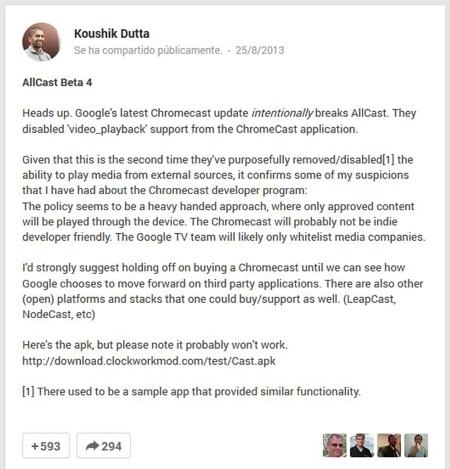Click the italic word 'intentionally'
This screenshot has height=469, width=450.
pos(282,113)
